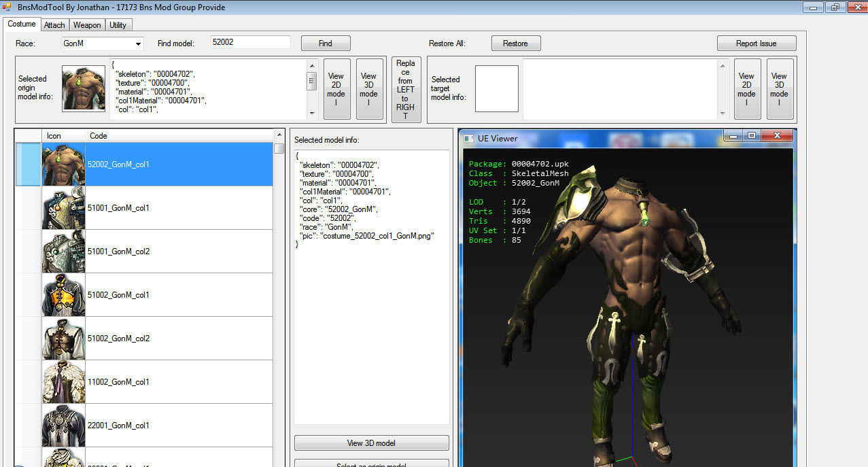Click origin info scrollbar down arrow
This screenshot has height=467, width=868.
coord(312,114)
